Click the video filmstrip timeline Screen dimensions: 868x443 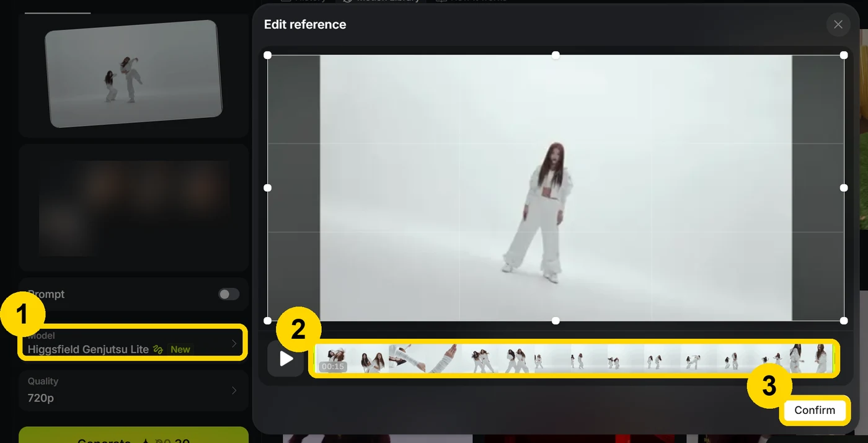point(574,359)
